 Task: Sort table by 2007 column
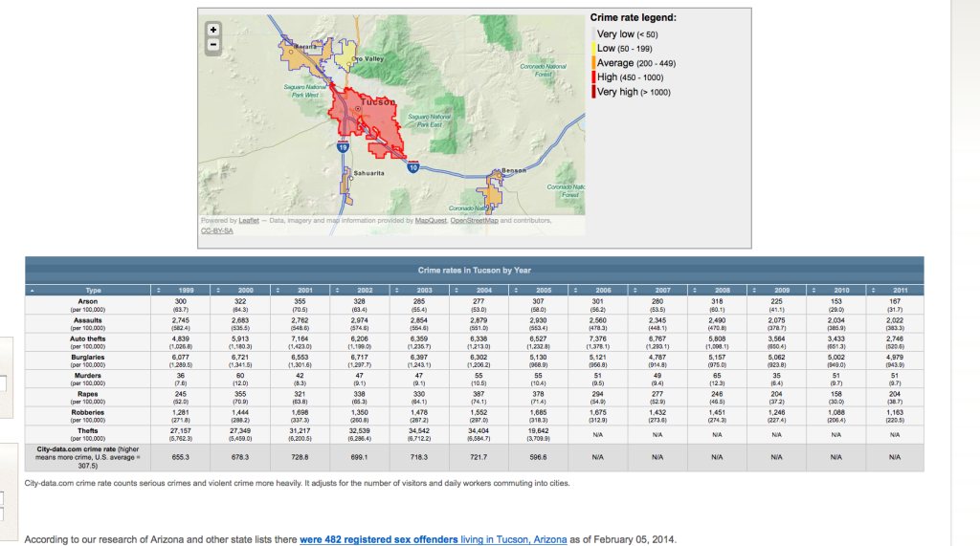(657, 291)
